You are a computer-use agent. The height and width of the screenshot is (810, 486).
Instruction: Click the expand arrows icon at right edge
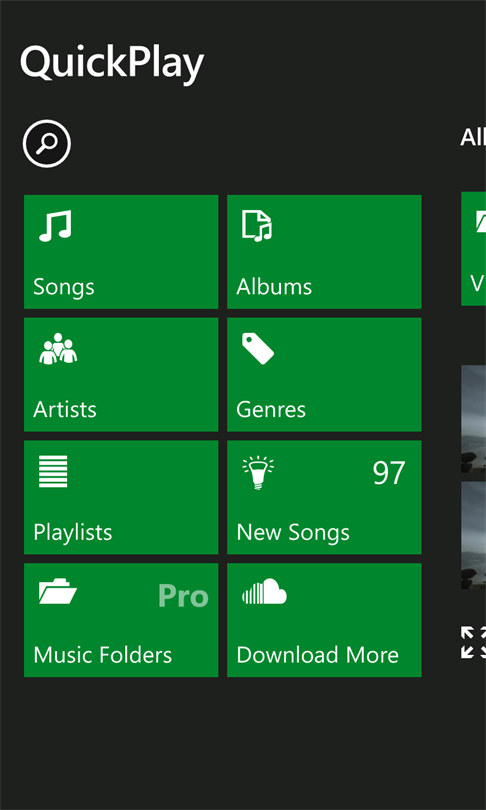coord(474,642)
